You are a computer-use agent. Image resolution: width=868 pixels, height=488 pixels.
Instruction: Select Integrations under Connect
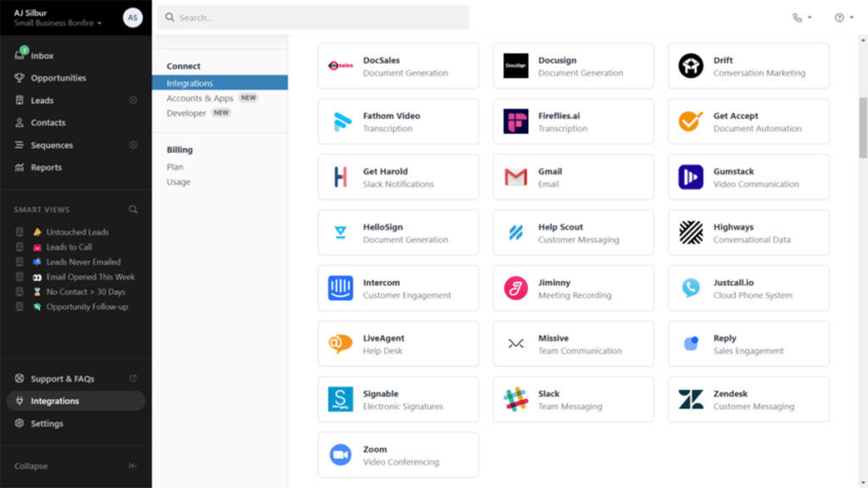(x=220, y=83)
